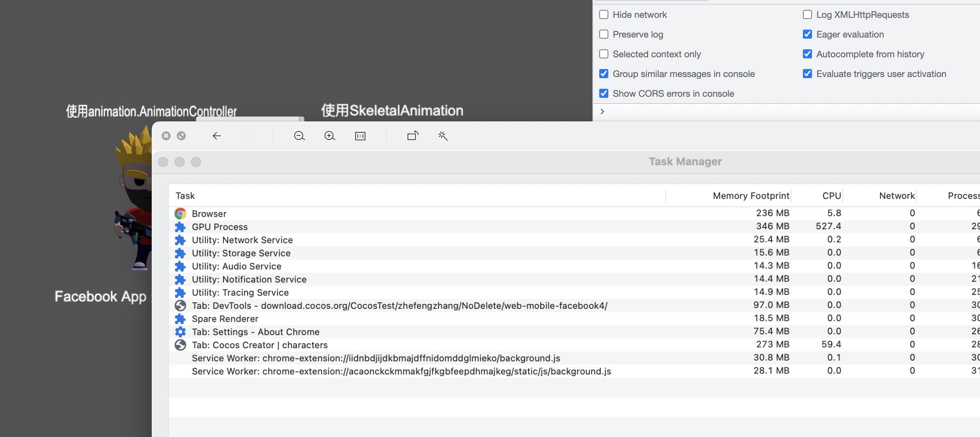Uncheck Eager evaluation option
Screen dimensions: 980x437
pyautogui.click(x=807, y=34)
